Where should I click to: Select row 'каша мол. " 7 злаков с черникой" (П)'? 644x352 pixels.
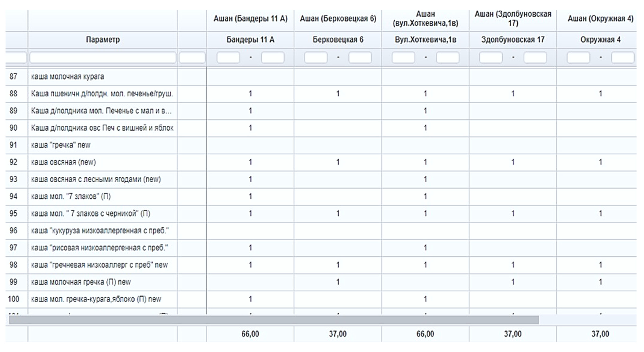click(321, 214)
